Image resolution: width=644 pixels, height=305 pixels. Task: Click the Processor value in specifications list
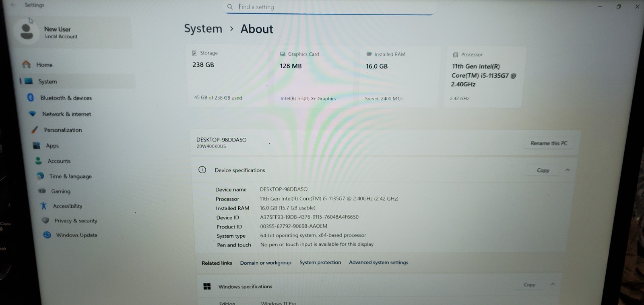tap(329, 199)
